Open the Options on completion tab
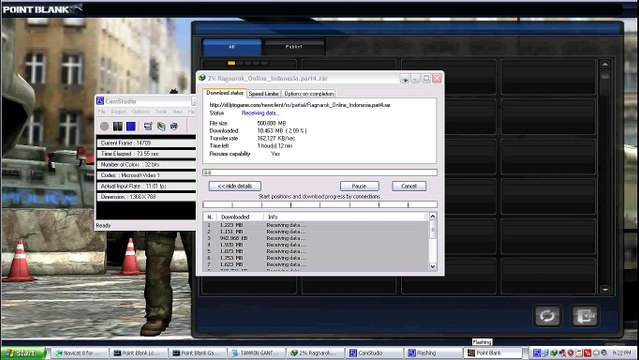 [x=309, y=94]
